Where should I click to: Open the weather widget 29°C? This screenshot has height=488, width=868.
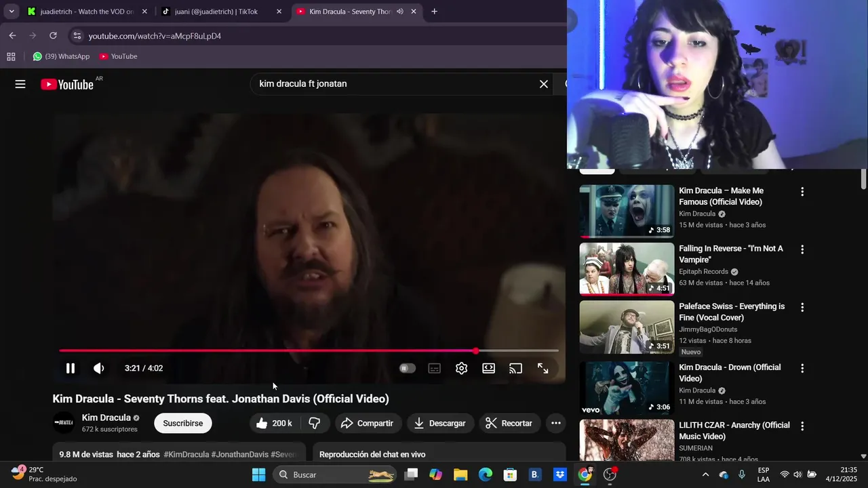tap(43, 474)
